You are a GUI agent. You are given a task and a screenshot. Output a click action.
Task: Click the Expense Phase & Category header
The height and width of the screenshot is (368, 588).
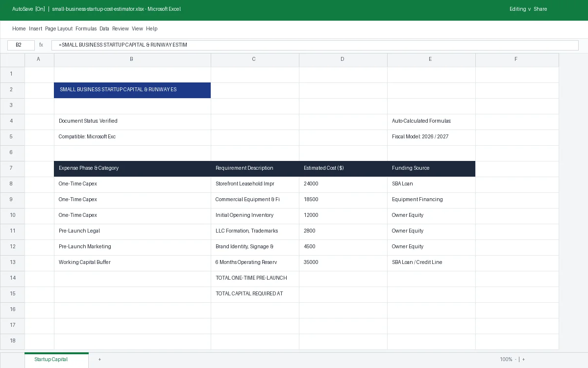132,169
